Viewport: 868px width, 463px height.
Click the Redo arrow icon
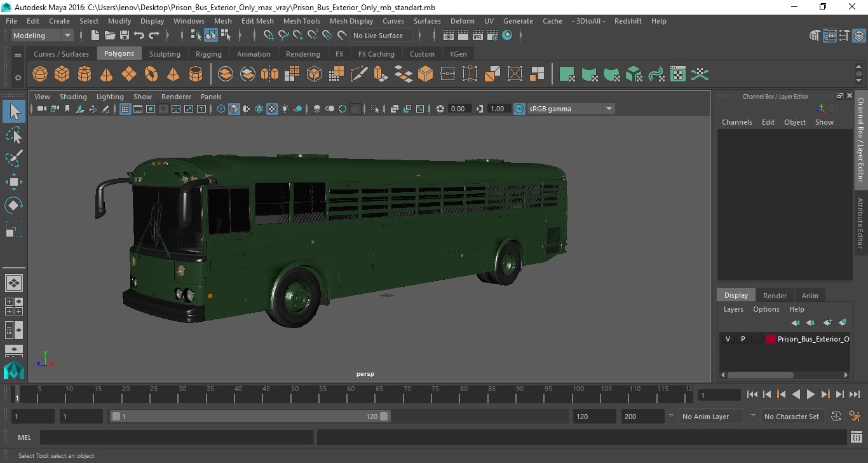[x=154, y=36]
